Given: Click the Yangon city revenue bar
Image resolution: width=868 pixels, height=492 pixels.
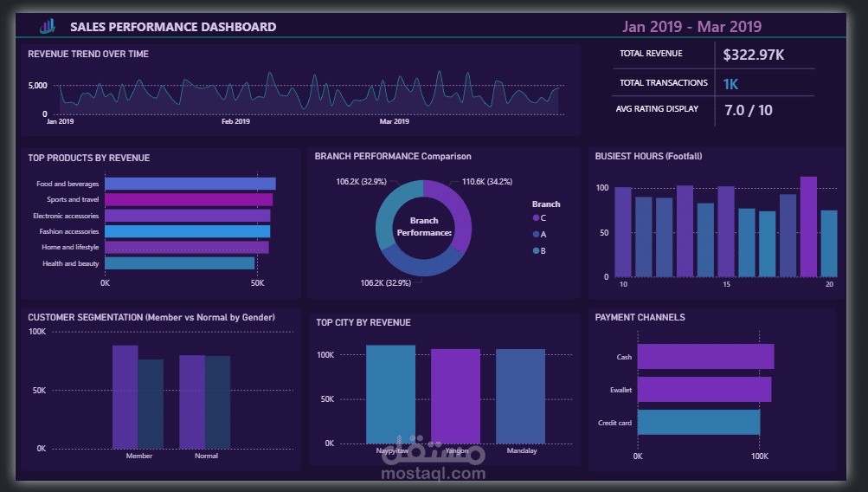Looking at the screenshot, I should (455, 396).
